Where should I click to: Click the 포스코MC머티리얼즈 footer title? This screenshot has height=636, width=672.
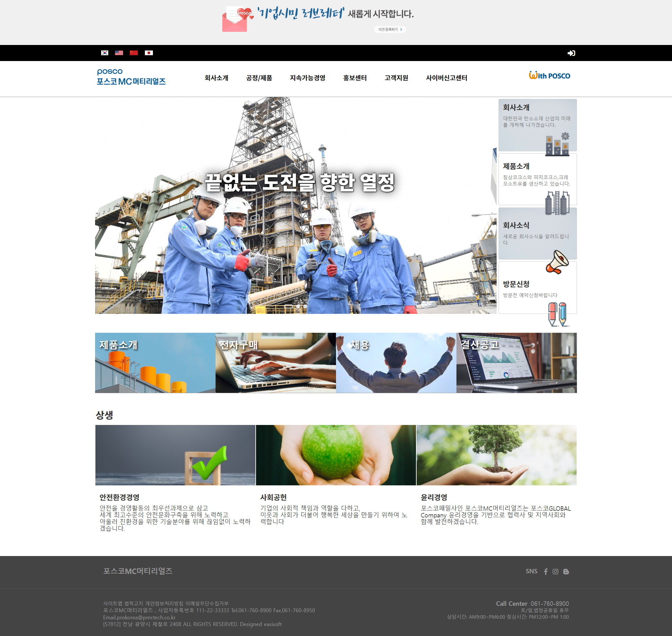pyautogui.click(x=138, y=571)
